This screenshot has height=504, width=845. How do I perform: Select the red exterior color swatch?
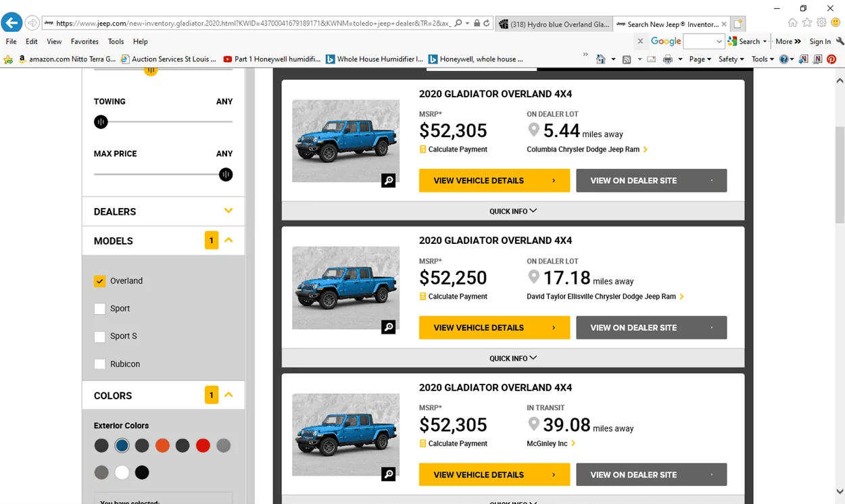click(x=203, y=445)
